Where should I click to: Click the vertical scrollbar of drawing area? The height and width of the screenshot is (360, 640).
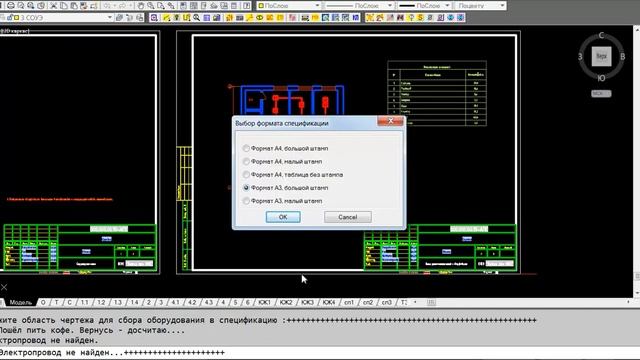tap(636, 161)
